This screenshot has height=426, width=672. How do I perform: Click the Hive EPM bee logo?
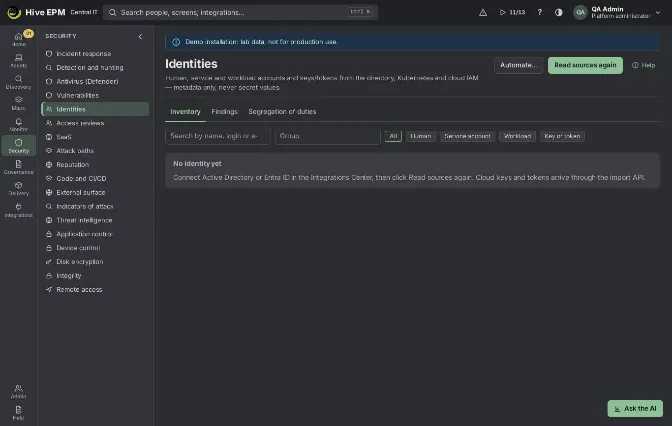(x=14, y=12)
